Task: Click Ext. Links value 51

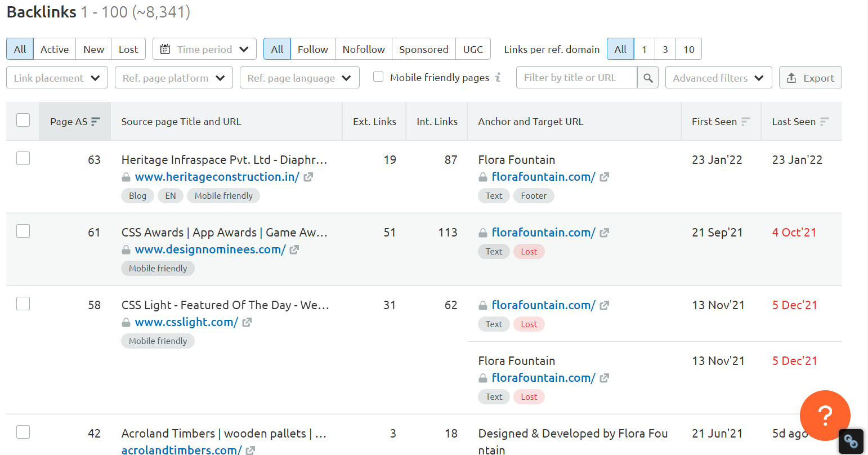Action: tap(390, 233)
